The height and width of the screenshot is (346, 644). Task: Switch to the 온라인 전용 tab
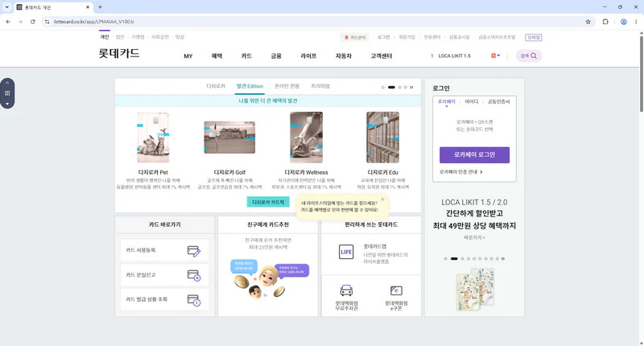(x=287, y=86)
